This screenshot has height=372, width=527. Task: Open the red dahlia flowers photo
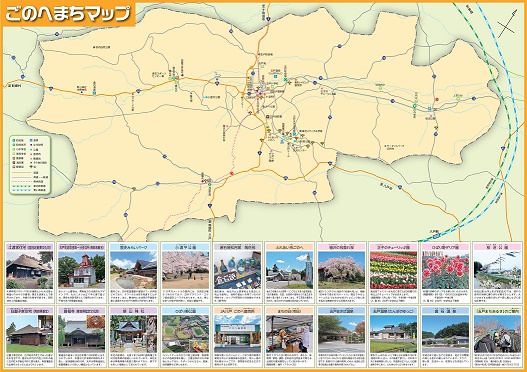(445, 270)
